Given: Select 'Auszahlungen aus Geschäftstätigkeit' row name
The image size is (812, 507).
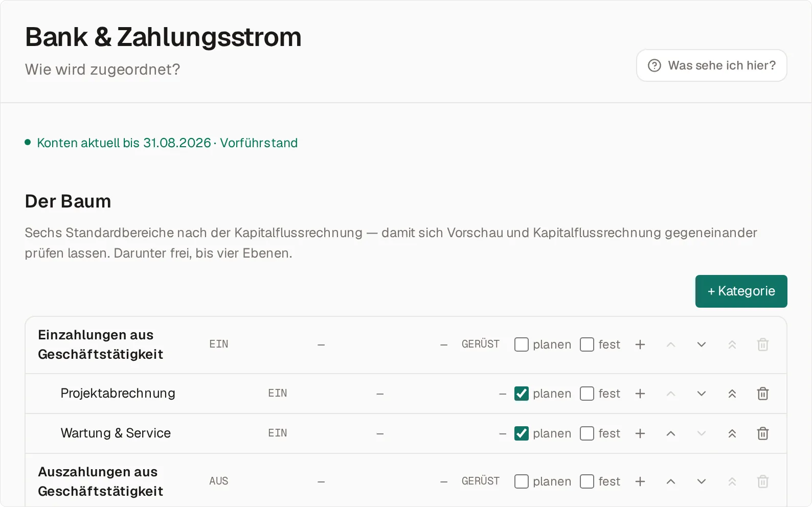Looking at the screenshot, I should click(101, 481).
